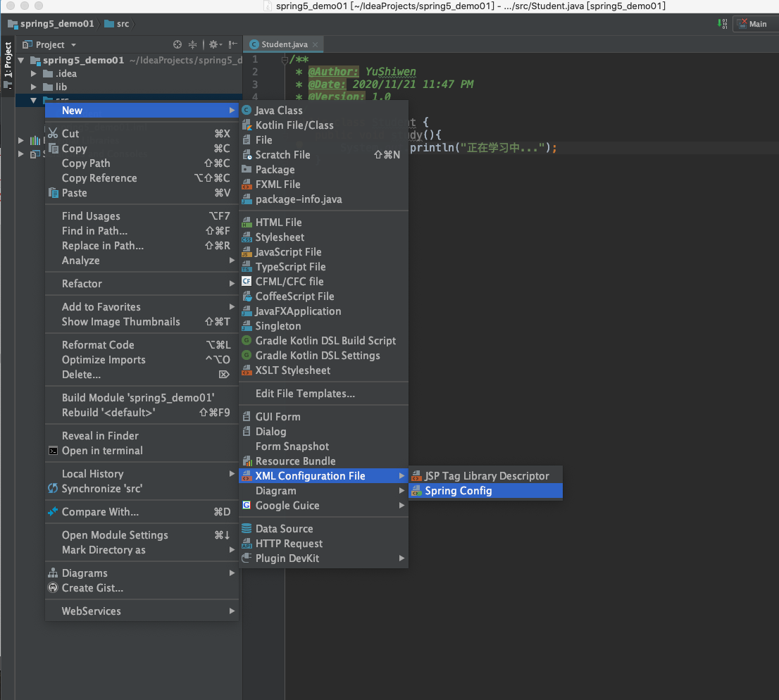This screenshot has height=700, width=779.
Task: Click the HTML File icon
Action: (x=247, y=223)
